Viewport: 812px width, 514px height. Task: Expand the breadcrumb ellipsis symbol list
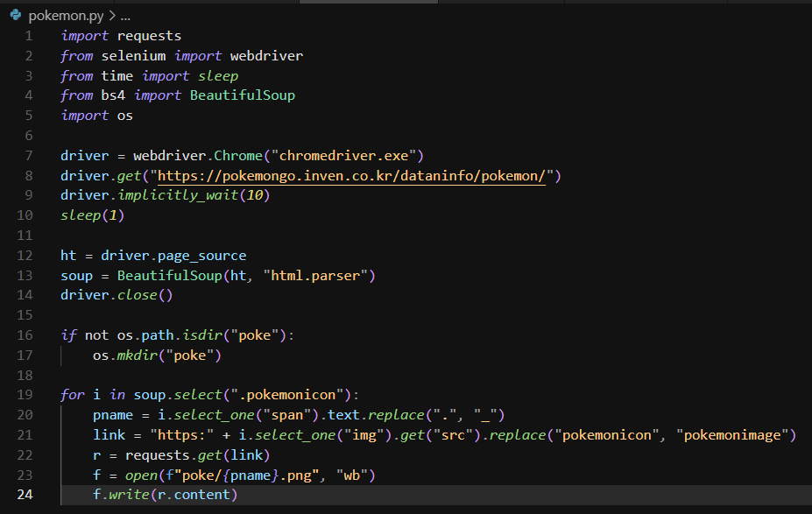click(124, 16)
